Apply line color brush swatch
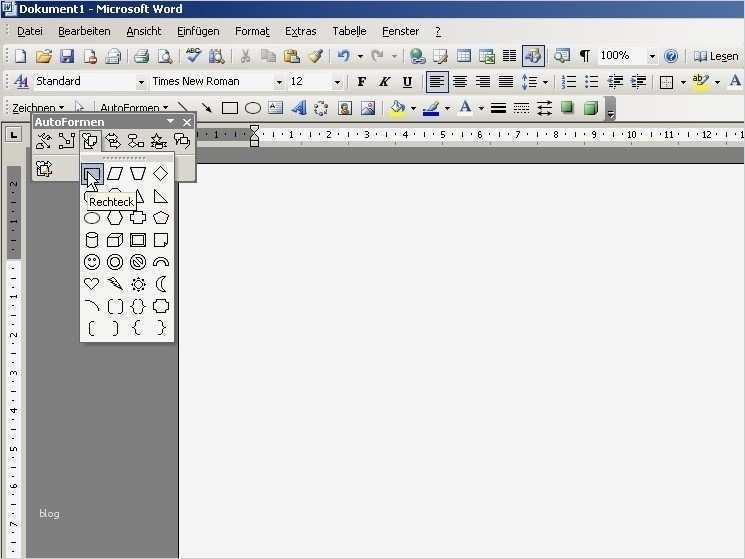The height and width of the screenshot is (559, 745). [x=431, y=108]
